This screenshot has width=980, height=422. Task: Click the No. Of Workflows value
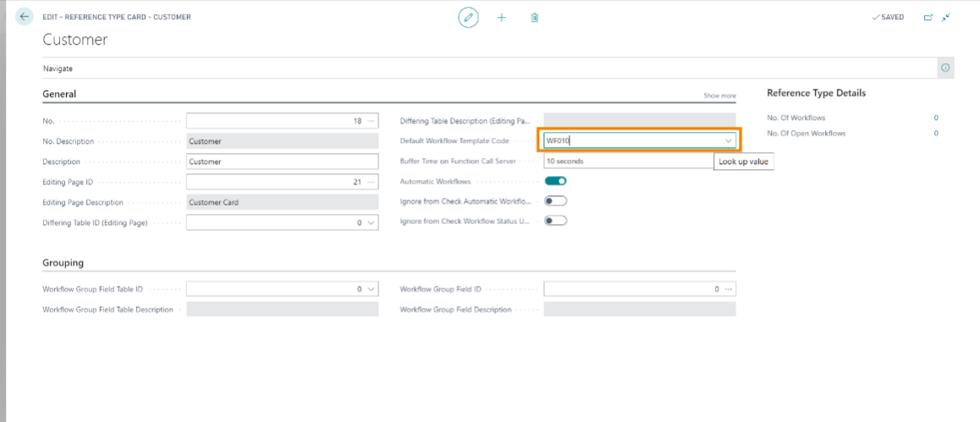935,118
